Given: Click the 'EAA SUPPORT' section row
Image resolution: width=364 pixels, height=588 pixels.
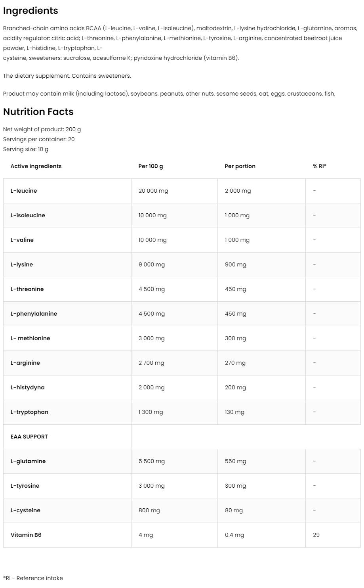Looking at the screenshot, I should point(29,437).
